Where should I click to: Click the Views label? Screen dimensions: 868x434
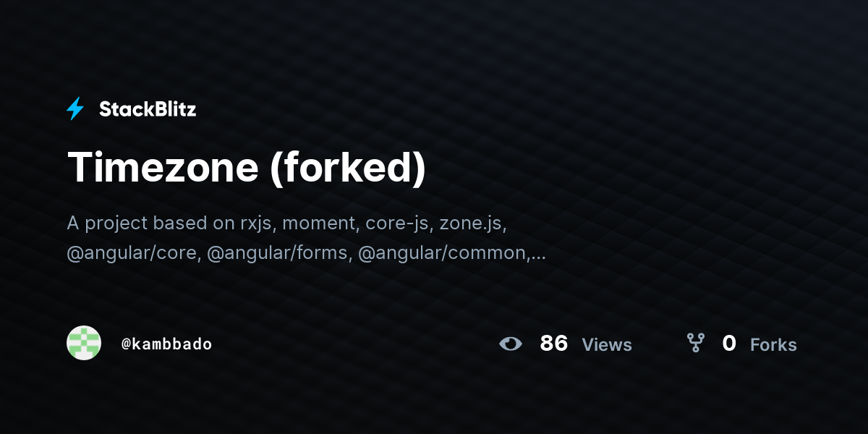(x=607, y=345)
